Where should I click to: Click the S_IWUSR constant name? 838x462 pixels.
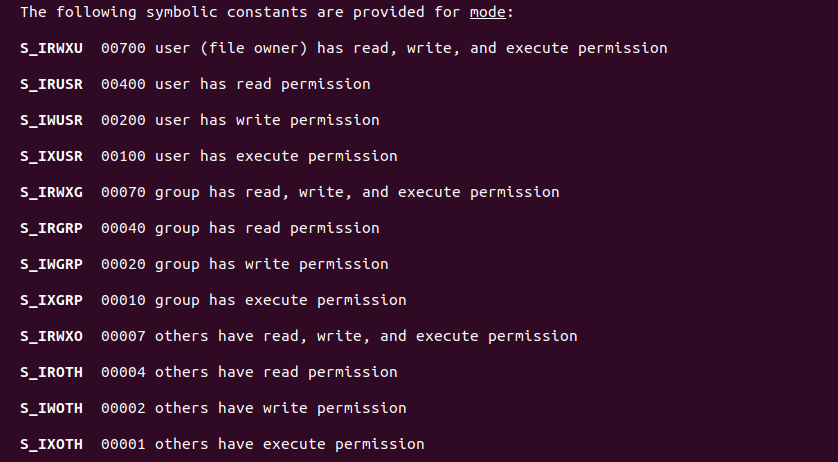pyautogui.click(x=52, y=120)
